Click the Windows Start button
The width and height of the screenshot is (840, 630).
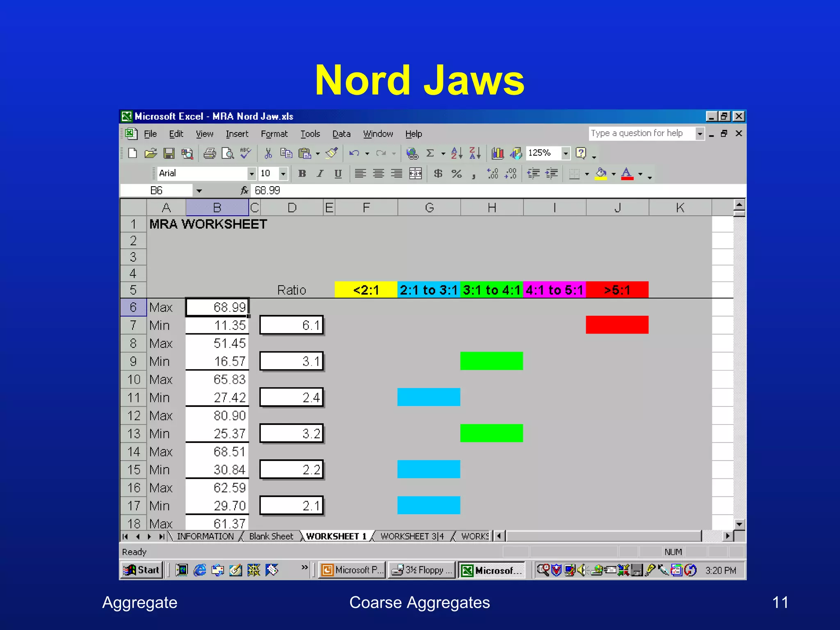tap(142, 570)
